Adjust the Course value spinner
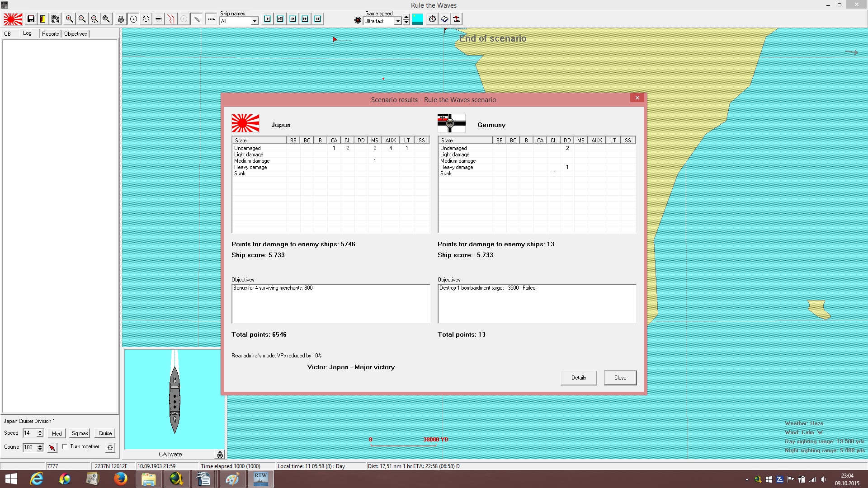 (40, 447)
